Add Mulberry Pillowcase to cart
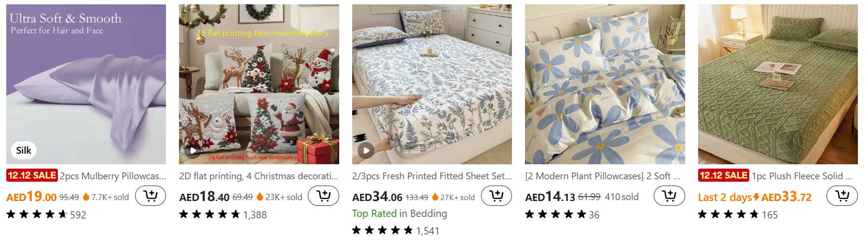Viewport: 868px width, 245px height. coord(151,196)
